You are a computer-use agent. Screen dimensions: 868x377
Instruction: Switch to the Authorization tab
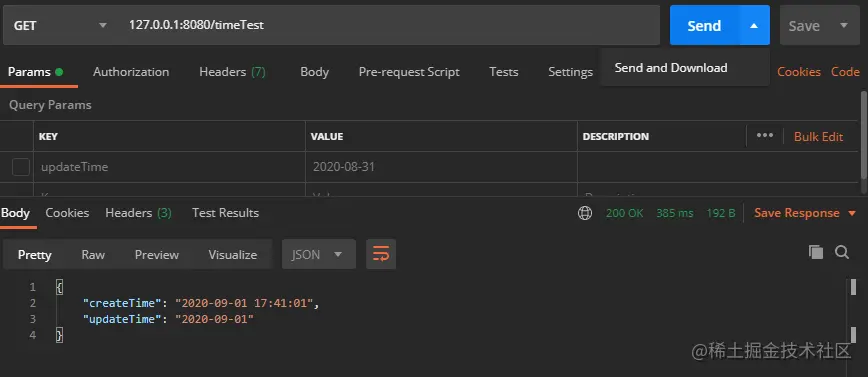[131, 72]
